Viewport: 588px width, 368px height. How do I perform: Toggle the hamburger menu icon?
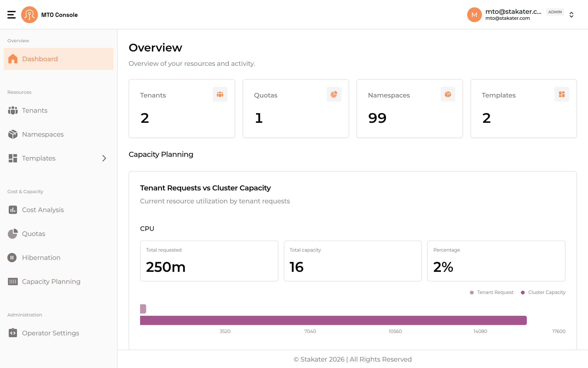11,14
